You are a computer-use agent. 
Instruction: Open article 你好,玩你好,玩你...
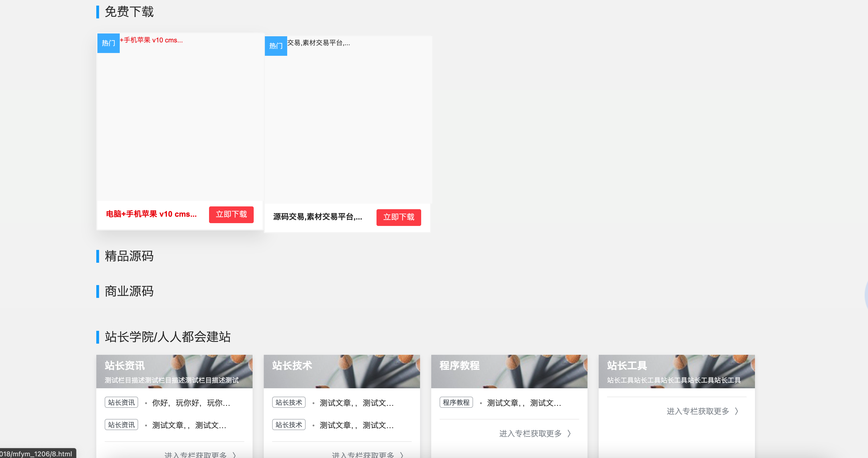pos(191,403)
